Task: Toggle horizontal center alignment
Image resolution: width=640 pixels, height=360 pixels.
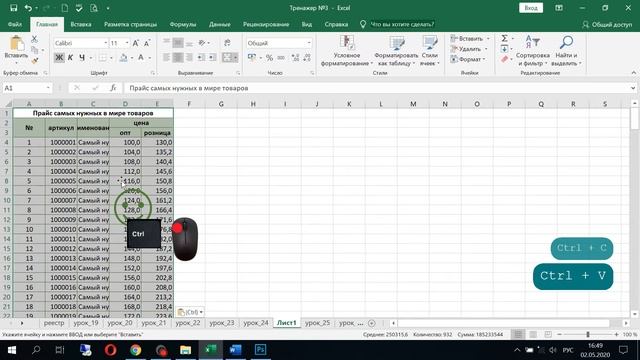Action: (178, 58)
